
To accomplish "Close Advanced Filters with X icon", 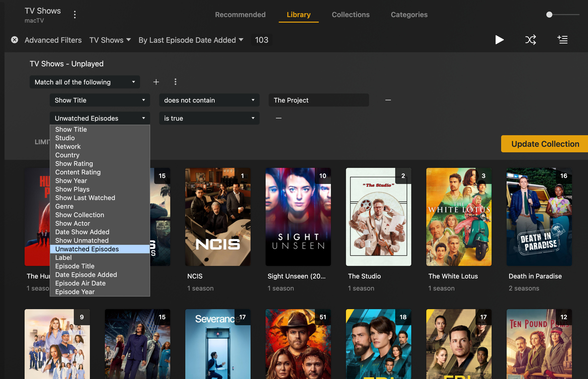I will pos(15,40).
